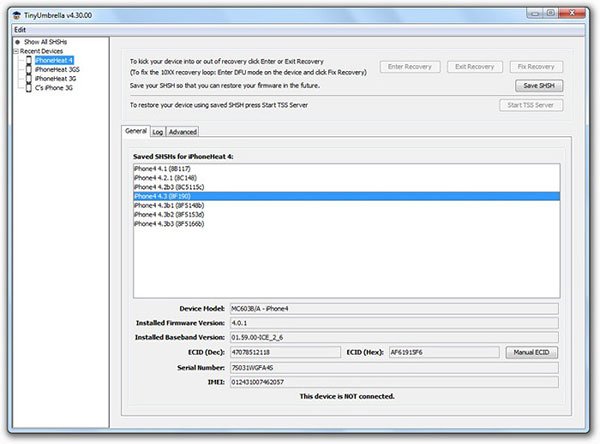Screen dimensions: 600x444
Task: Click the iPhoneHeat 3G device icon
Action: (x=29, y=78)
